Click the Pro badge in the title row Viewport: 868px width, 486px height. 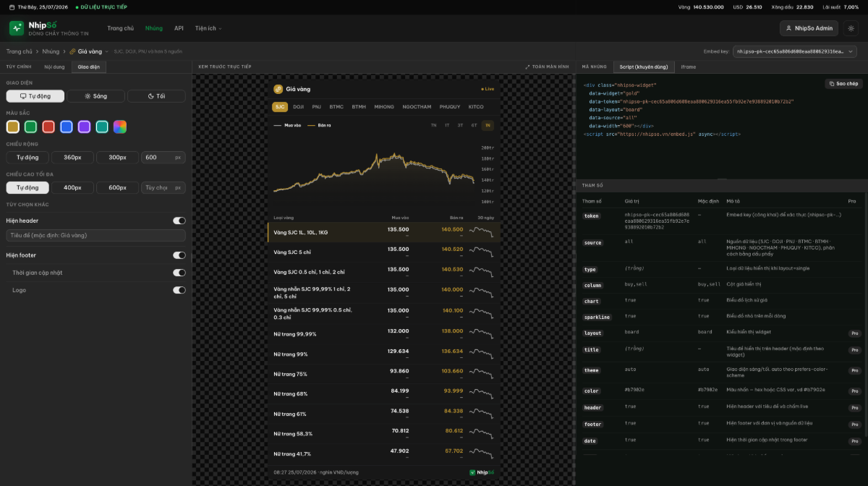coord(854,351)
